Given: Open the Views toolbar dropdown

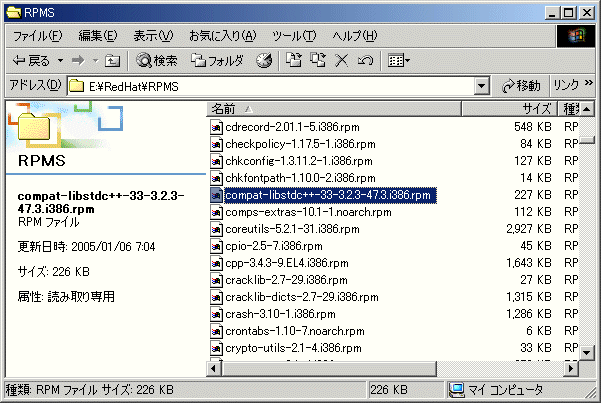Looking at the screenshot, I should click(x=399, y=61).
